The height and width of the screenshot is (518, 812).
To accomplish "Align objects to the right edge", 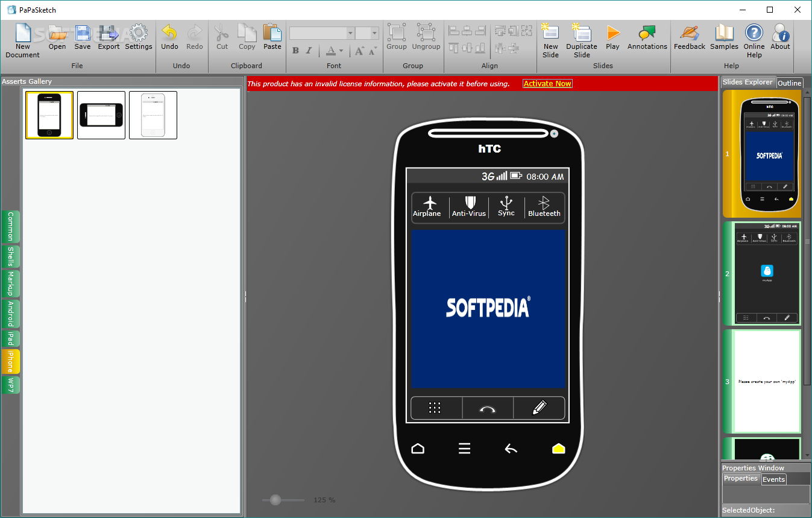I will [x=480, y=30].
